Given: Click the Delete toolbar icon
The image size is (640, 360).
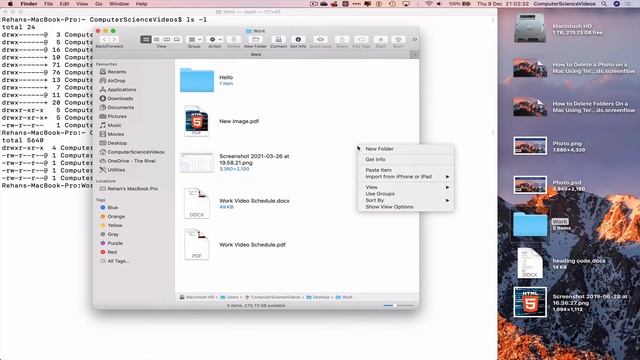Looking at the screenshot, I should click(234, 40).
